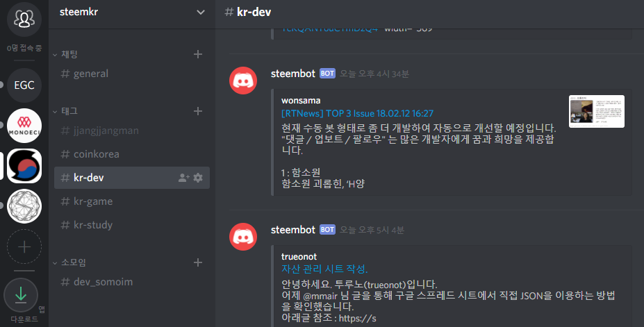Create invite for kr-dev channel
Image resolution: width=644 pixels, height=327 pixels.
point(183,178)
